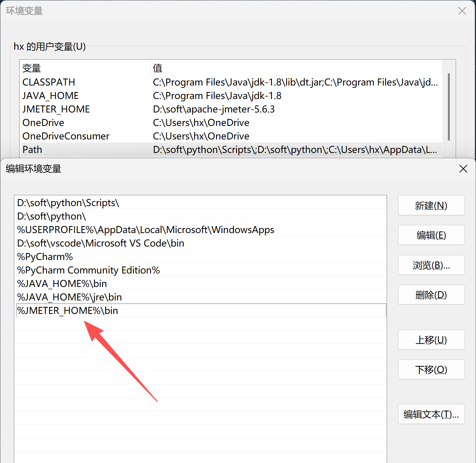This screenshot has width=476, height=463.
Task: Select the %JMETER_HOME%\bin entry
Action: 201,310
